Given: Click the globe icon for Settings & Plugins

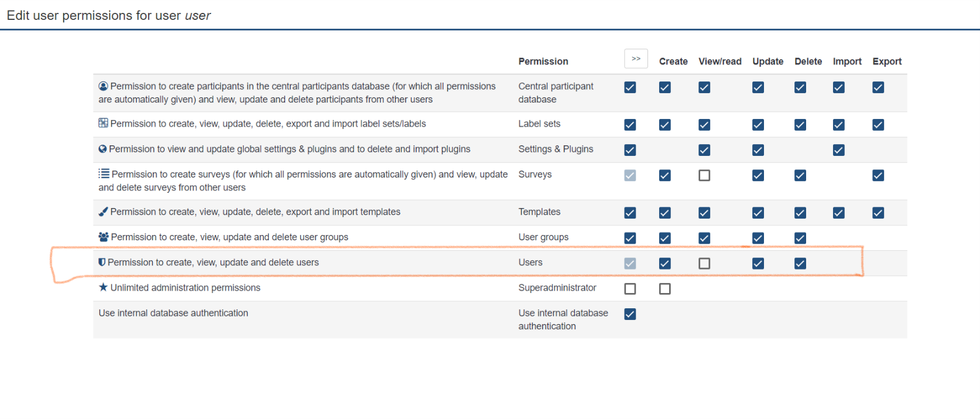Looking at the screenshot, I should click(102, 149).
